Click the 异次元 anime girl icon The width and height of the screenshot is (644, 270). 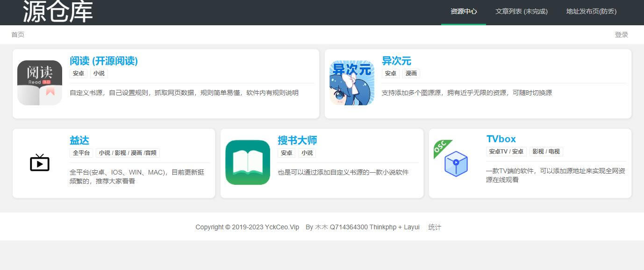[x=352, y=83]
